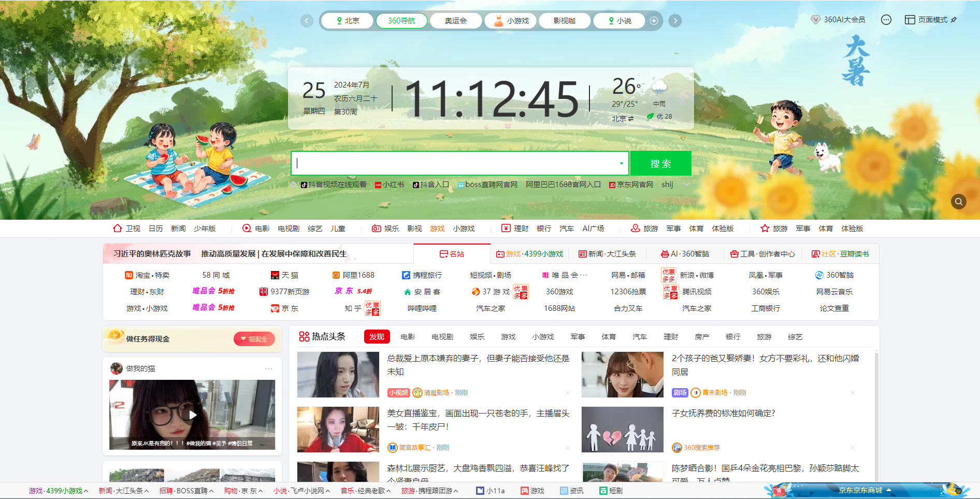Image resolution: width=980 pixels, height=499 pixels.
Task: Click the round floating magnifier search icon
Action: pyautogui.click(x=959, y=202)
